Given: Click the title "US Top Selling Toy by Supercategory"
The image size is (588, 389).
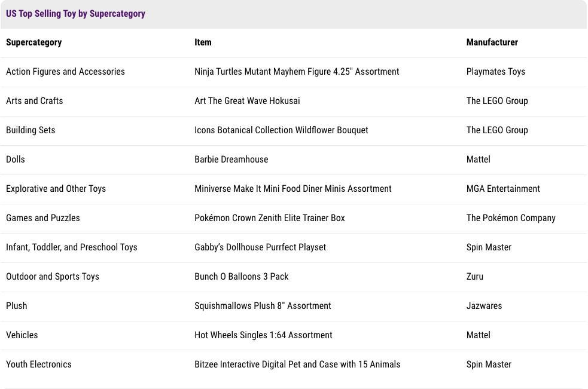Looking at the screenshot, I should pyautogui.click(x=75, y=14).
